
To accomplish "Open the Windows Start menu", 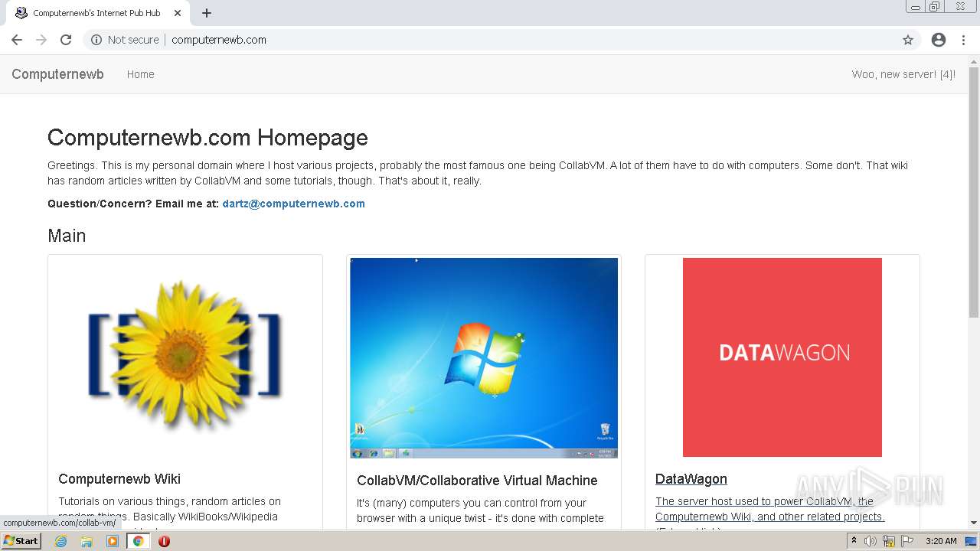I will 21,541.
